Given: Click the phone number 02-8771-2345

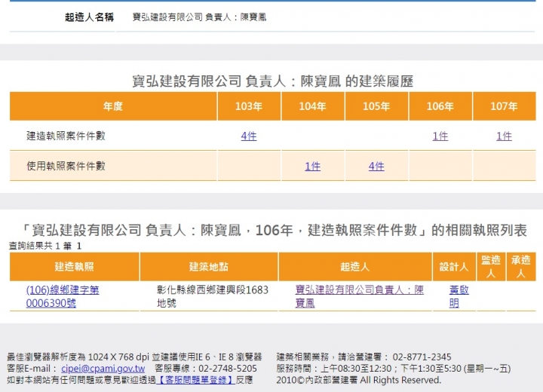Looking at the screenshot, I should tap(422, 357).
